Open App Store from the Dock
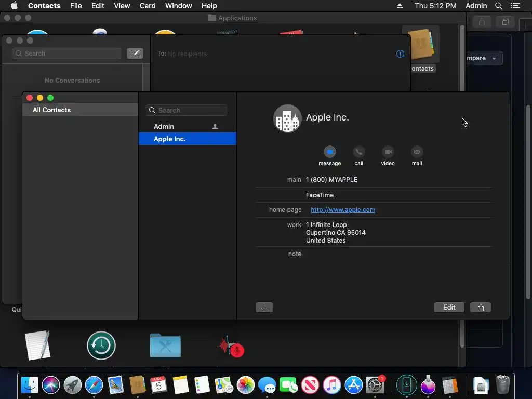This screenshot has width=532, height=399. tap(353, 385)
